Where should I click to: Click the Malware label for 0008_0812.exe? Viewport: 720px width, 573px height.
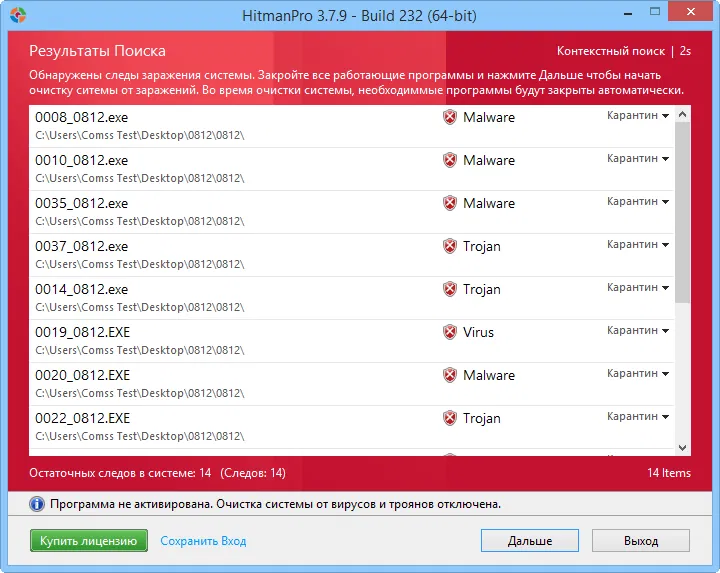489,118
